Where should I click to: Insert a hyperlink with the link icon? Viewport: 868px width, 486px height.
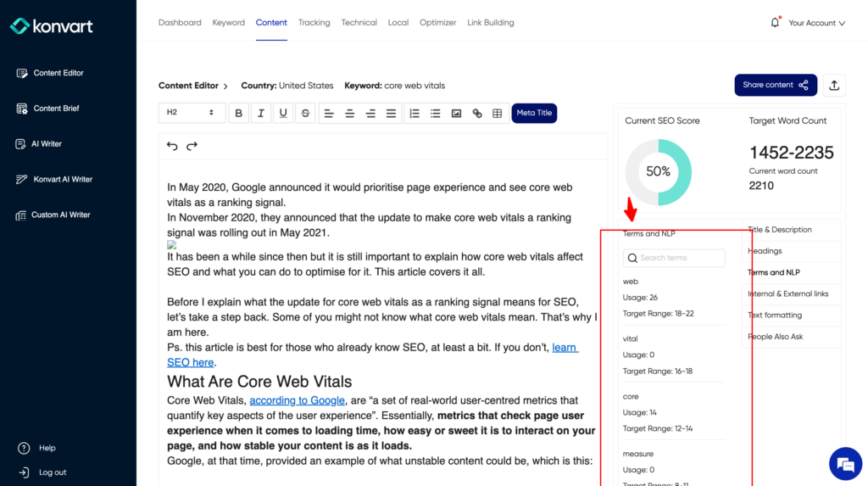pyautogui.click(x=477, y=113)
